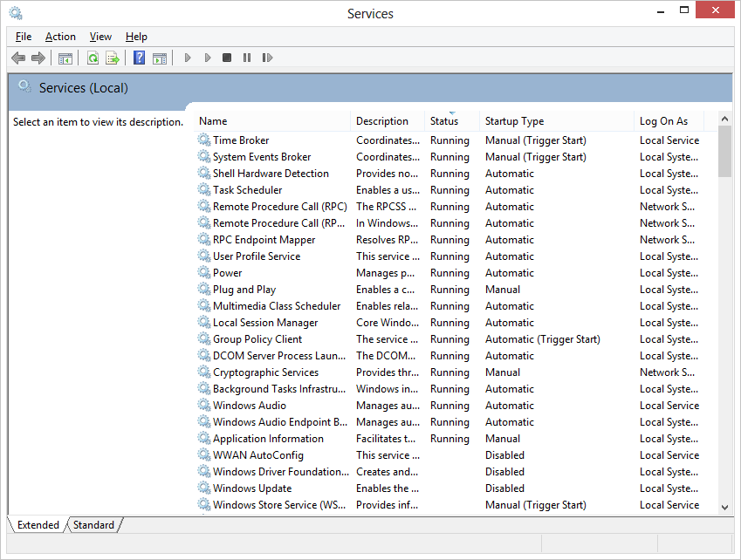Click the Forward arrow toolbar icon
Screen dimensions: 741x560
pyautogui.click(x=38, y=58)
